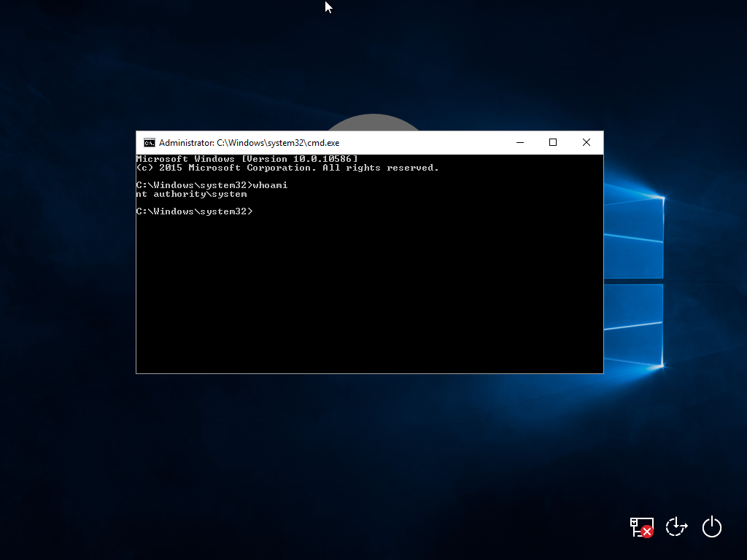This screenshot has height=560, width=747.
Task: Click the cmd window title text
Action: click(x=249, y=143)
